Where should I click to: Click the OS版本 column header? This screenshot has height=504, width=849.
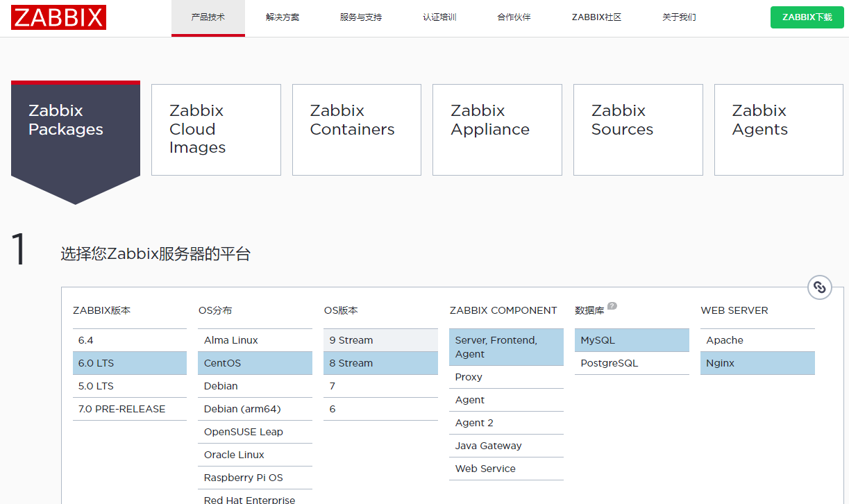tap(341, 310)
